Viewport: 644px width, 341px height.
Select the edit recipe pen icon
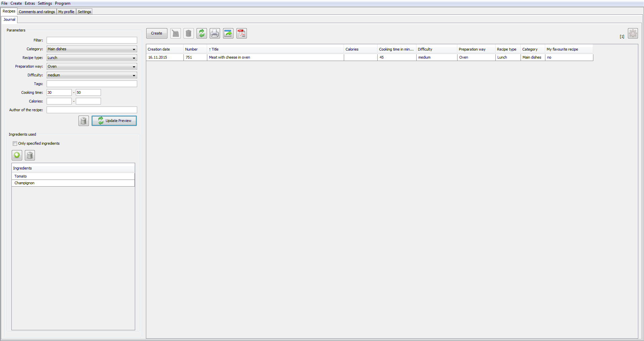coord(175,33)
